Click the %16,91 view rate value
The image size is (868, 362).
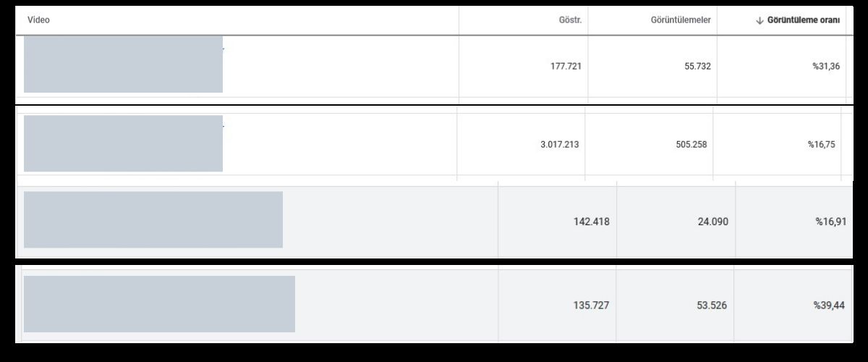click(830, 222)
